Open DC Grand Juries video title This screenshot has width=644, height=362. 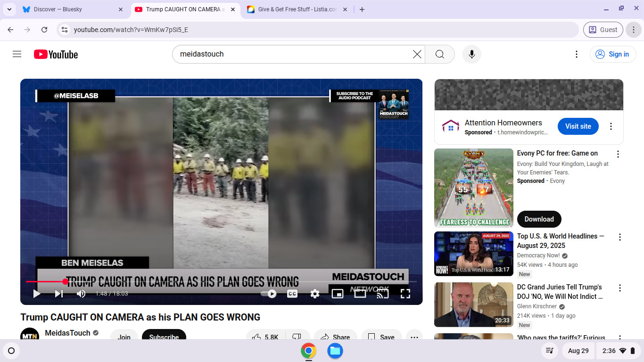560,292
